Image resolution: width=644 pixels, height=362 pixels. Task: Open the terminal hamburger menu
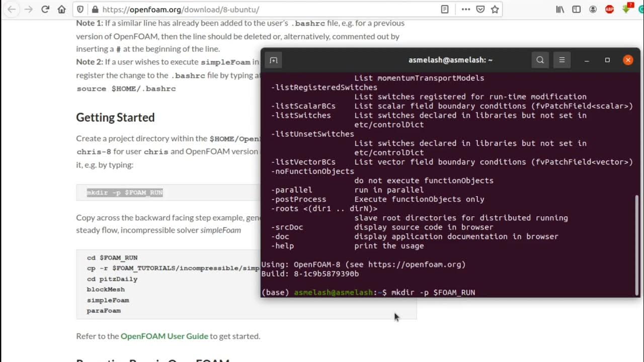pos(562,60)
